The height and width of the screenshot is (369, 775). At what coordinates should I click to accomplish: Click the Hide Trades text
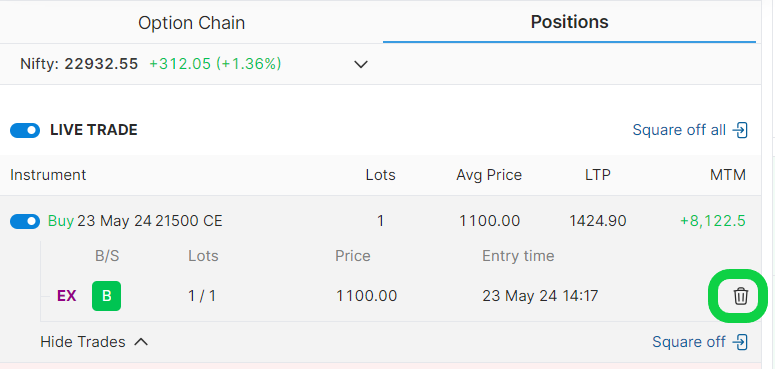(83, 342)
